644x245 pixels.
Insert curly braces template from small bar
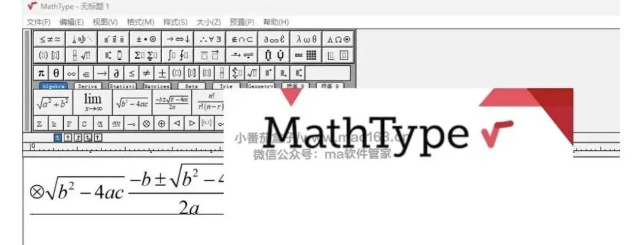(206, 73)
